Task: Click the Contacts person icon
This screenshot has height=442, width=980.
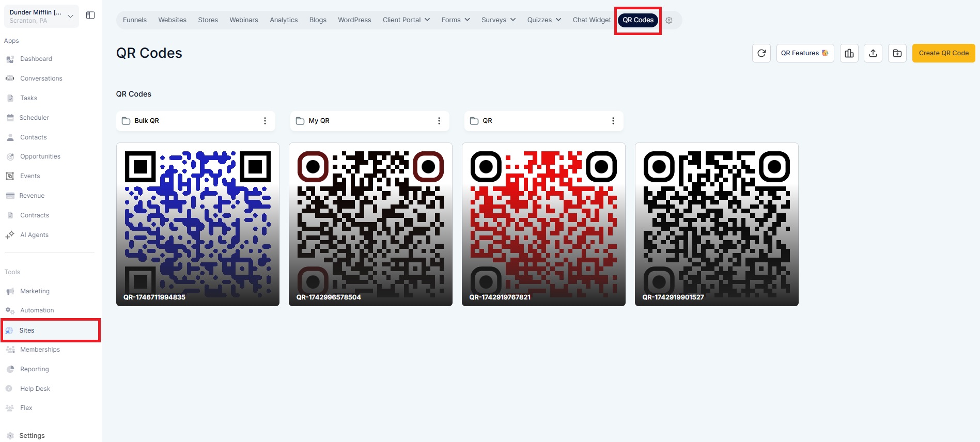Action: [x=10, y=137]
